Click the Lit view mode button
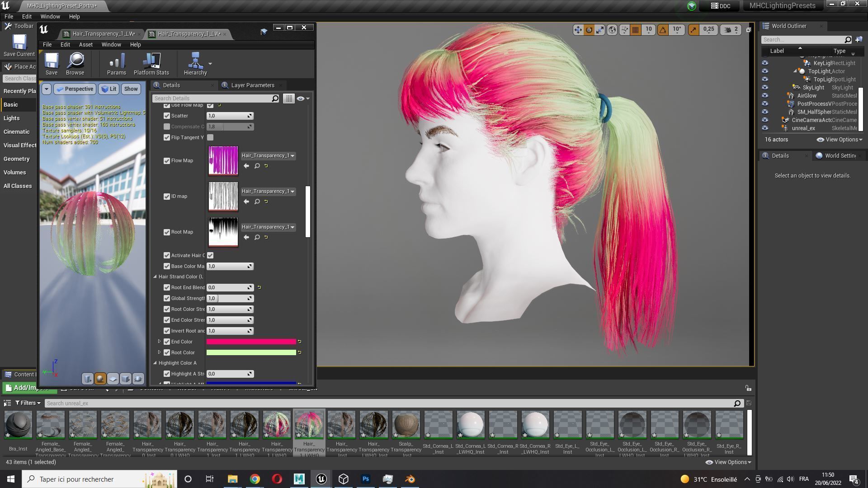The width and height of the screenshot is (868, 488). pyautogui.click(x=109, y=89)
